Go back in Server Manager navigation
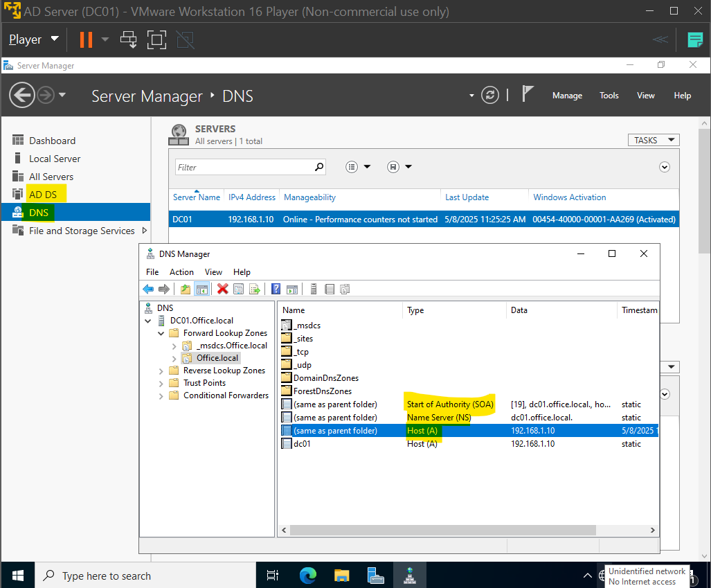 tap(21, 96)
